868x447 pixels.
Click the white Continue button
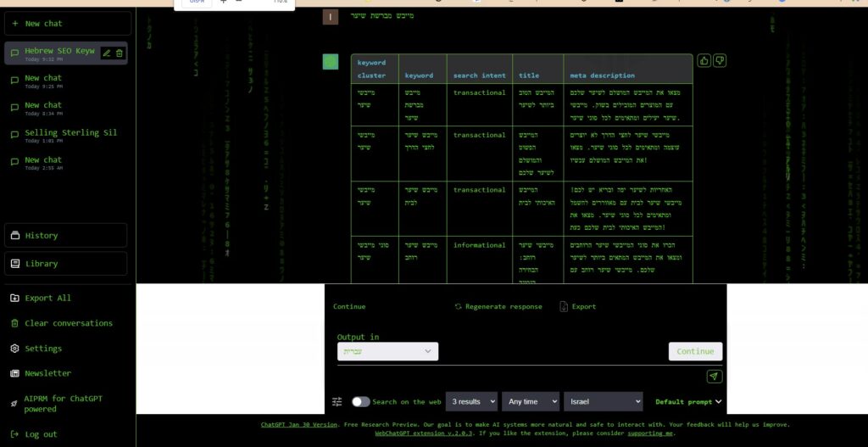(695, 351)
